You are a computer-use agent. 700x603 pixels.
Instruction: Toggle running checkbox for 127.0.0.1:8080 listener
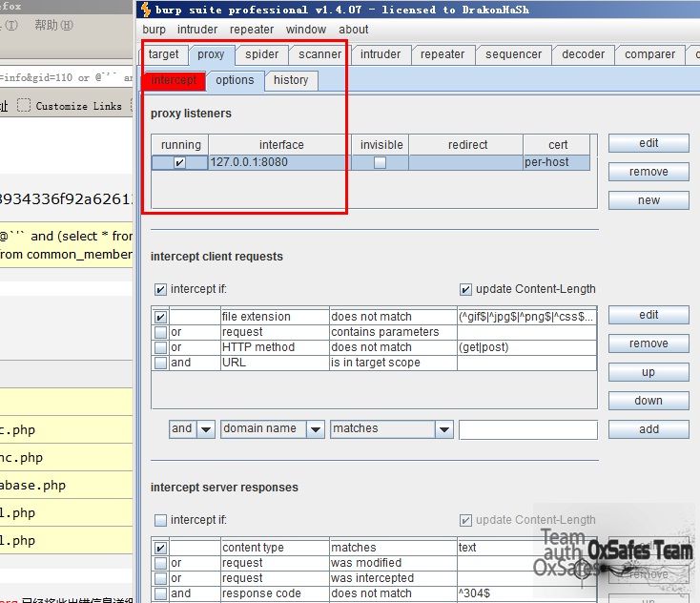click(179, 162)
